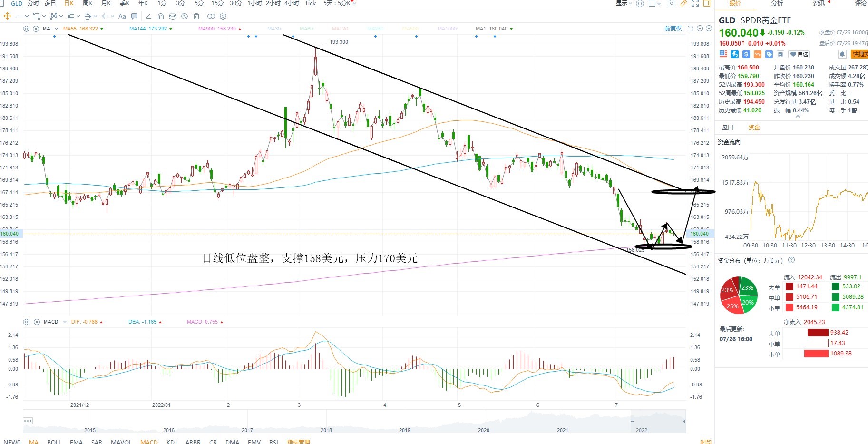Switch to 月K monthly chart
The height and width of the screenshot is (444, 868).
(106, 3)
